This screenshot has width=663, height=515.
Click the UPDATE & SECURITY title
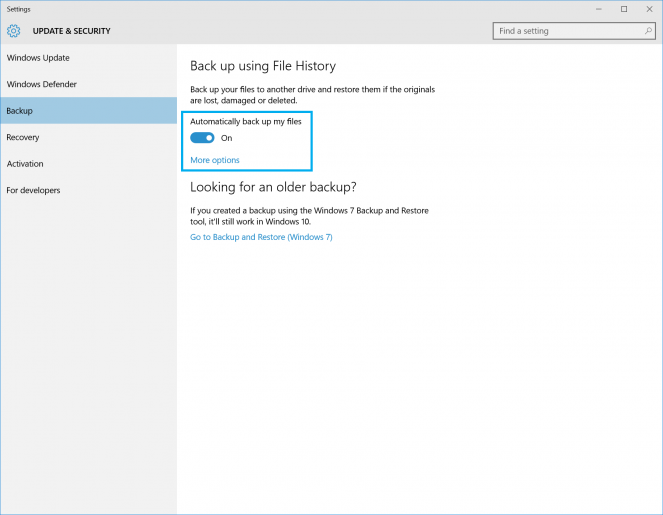tap(71, 31)
